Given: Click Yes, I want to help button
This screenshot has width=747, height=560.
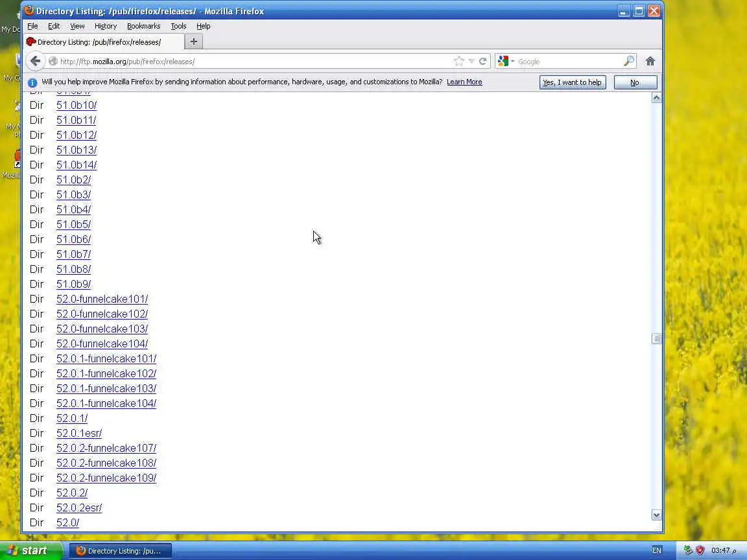Looking at the screenshot, I should [573, 82].
